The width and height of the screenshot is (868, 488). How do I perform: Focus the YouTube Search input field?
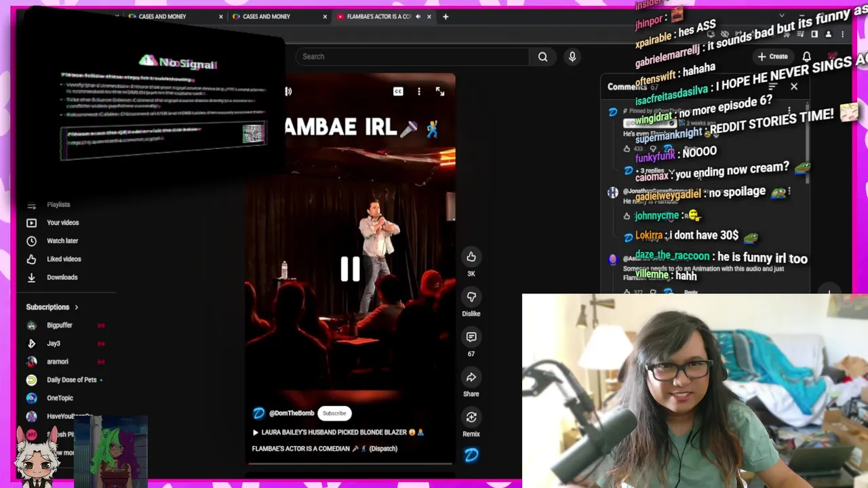[412, 57]
